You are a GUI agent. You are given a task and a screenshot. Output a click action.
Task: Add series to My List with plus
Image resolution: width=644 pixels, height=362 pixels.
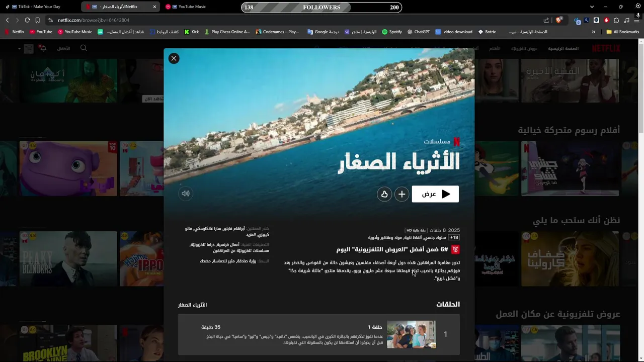point(401,194)
